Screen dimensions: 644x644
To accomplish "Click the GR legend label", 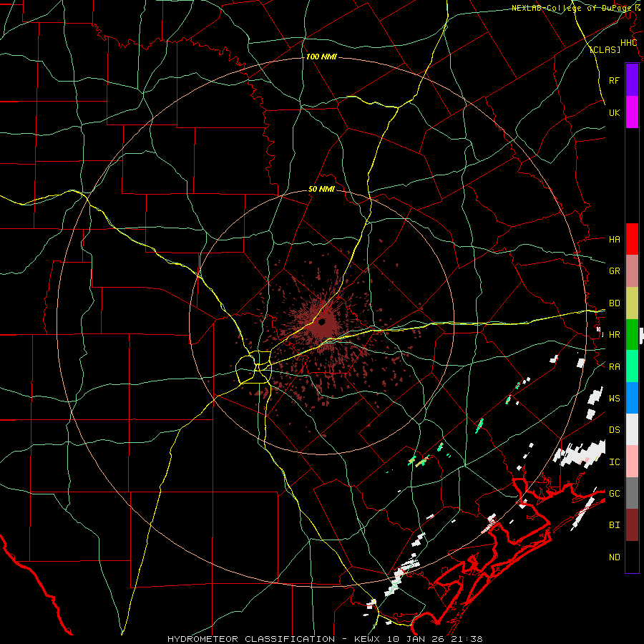I will tap(614, 271).
